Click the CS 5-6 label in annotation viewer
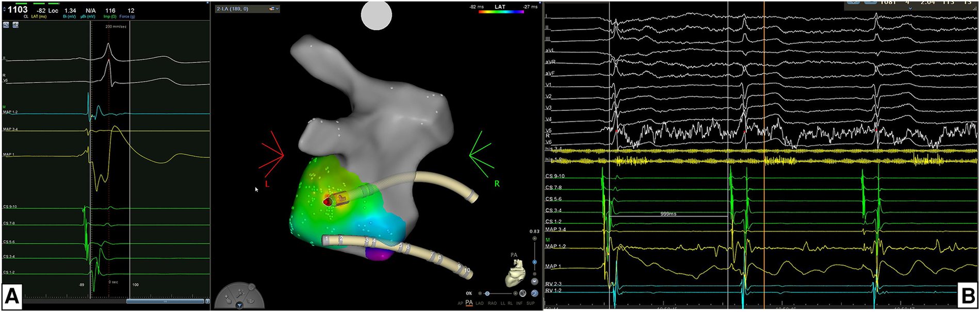 tap(9, 242)
